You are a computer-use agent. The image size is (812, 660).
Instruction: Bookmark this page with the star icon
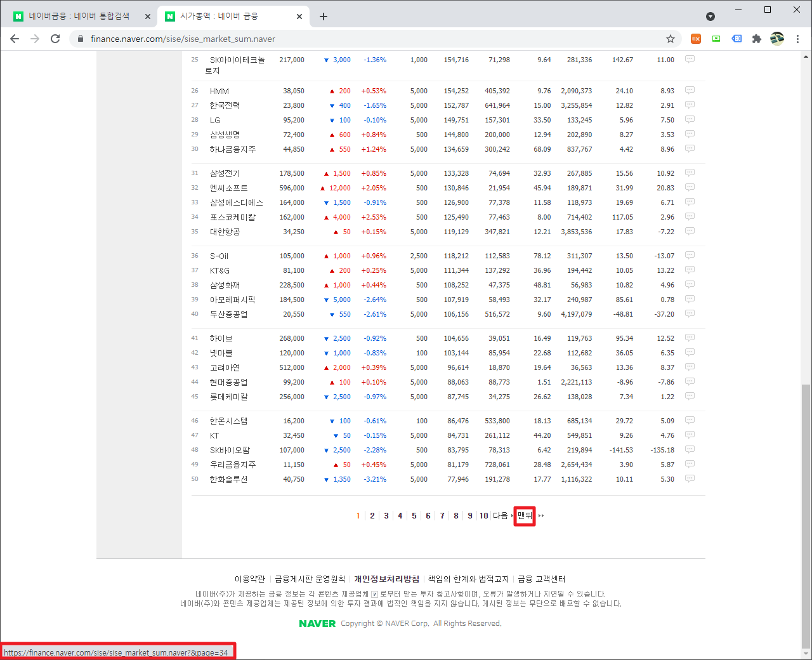coord(671,39)
